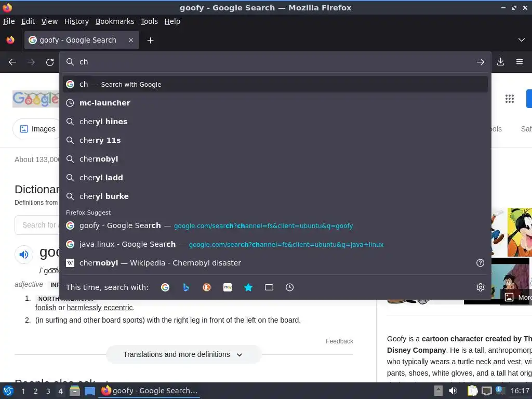Reload the current page
The image size is (532, 399).
point(50,62)
